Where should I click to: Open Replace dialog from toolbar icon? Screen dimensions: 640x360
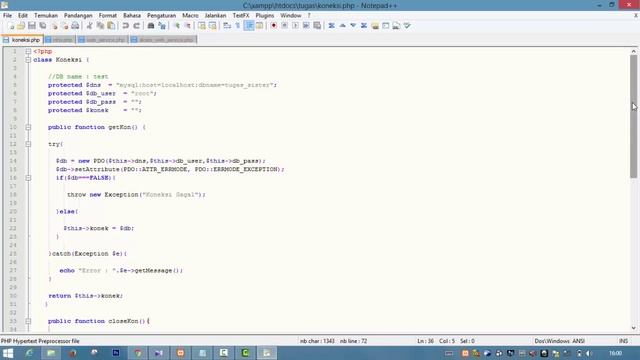pyautogui.click(x=162, y=26)
